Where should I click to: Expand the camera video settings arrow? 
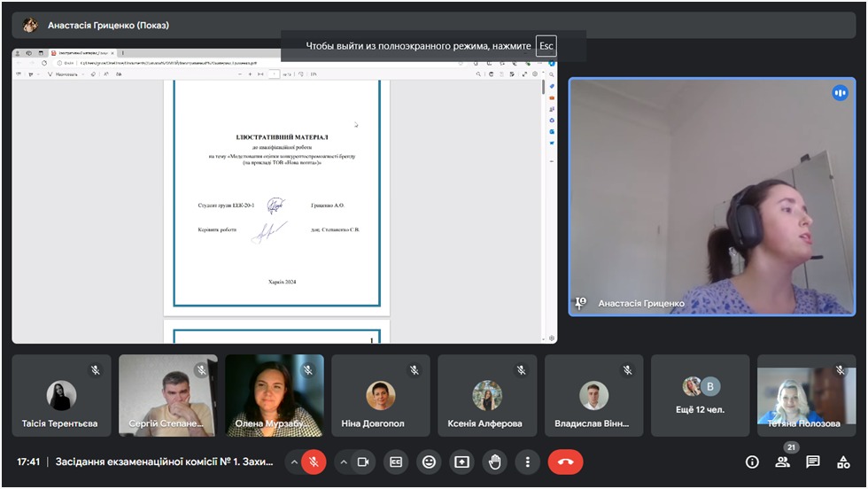tap(343, 462)
